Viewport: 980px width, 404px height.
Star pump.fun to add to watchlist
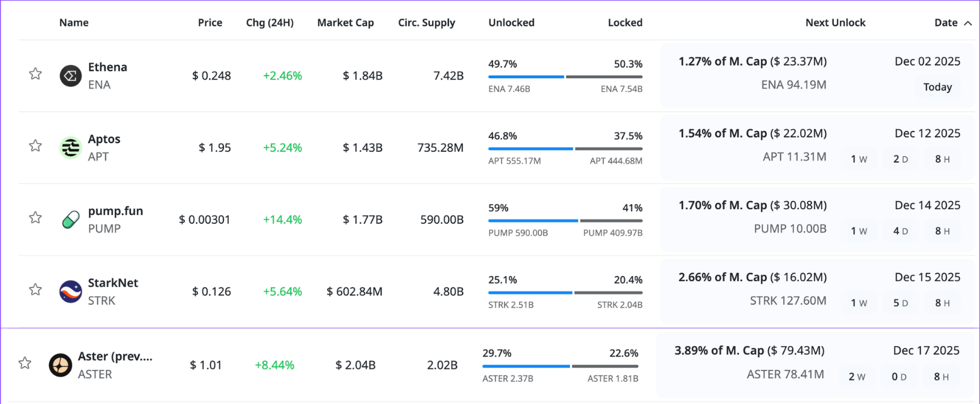pyautogui.click(x=35, y=218)
